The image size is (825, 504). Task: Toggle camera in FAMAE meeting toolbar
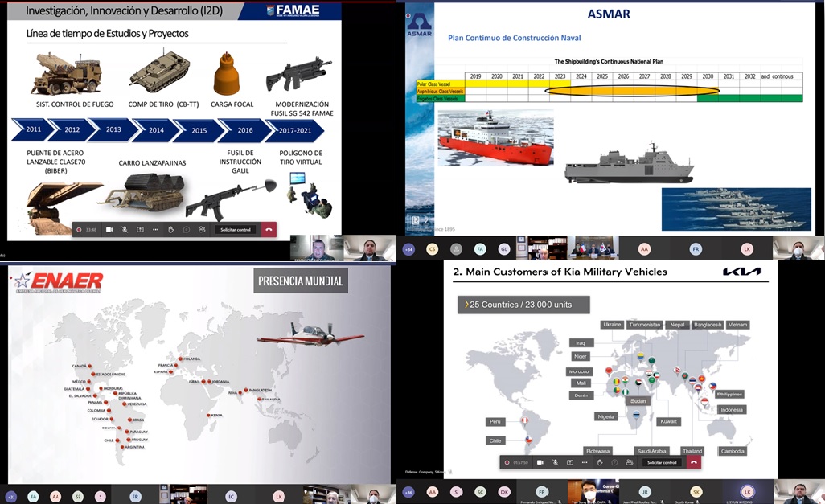click(x=109, y=229)
